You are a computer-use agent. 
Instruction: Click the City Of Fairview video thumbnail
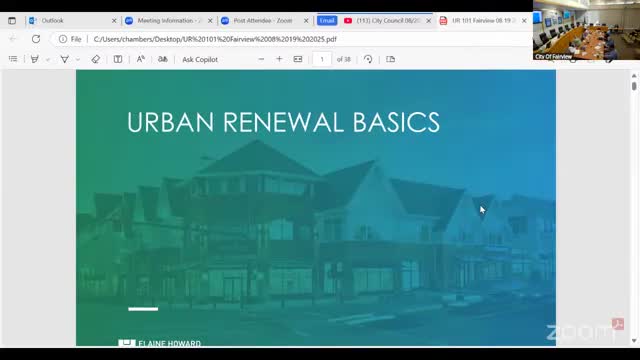[x=587, y=31]
